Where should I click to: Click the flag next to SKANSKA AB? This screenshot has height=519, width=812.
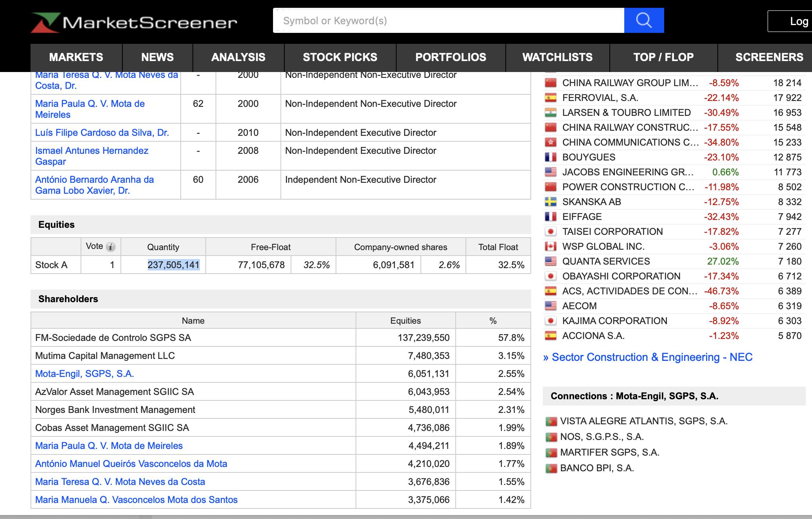pyautogui.click(x=550, y=202)
